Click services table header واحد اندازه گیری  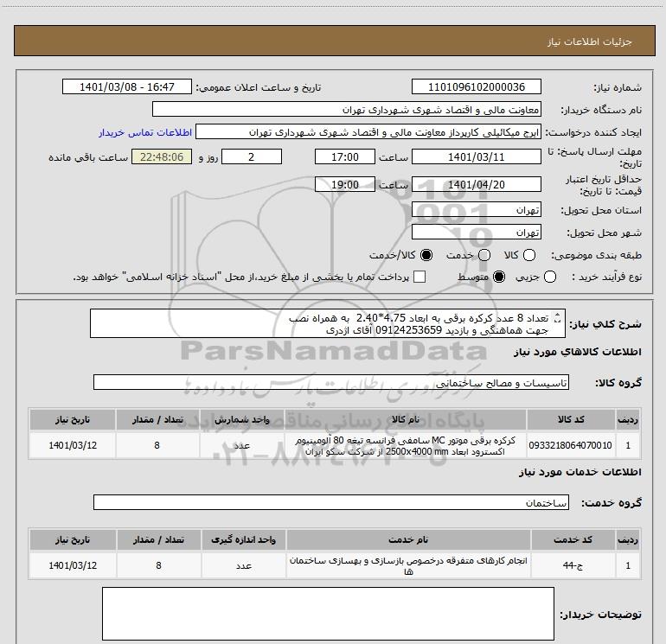(243, 539)
